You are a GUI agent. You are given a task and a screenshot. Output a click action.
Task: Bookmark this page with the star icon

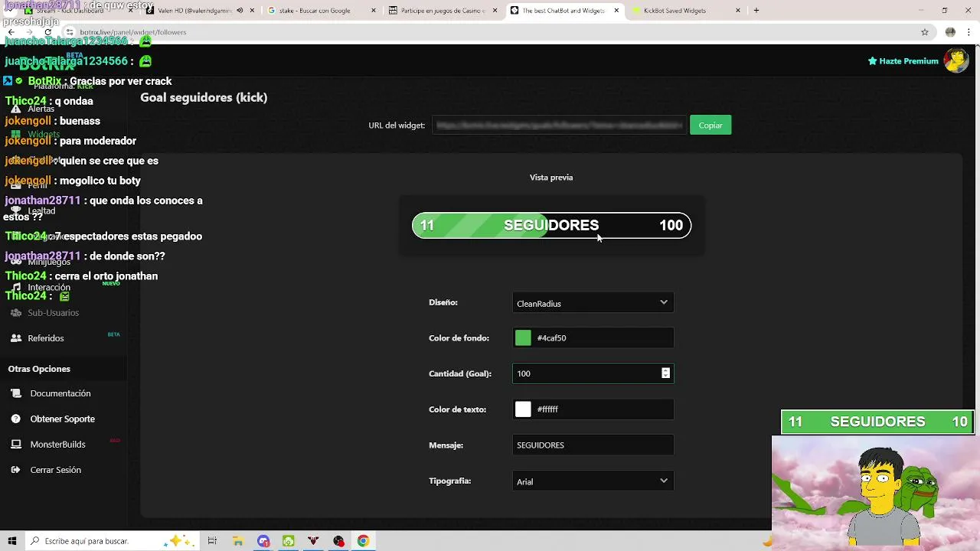pyautogui.click(x=925, y=32)
